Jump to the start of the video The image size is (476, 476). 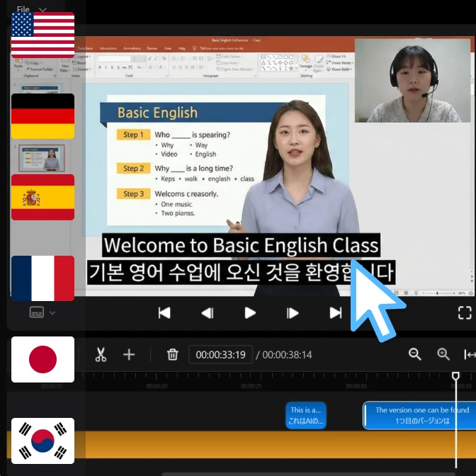tap(164, 313)
